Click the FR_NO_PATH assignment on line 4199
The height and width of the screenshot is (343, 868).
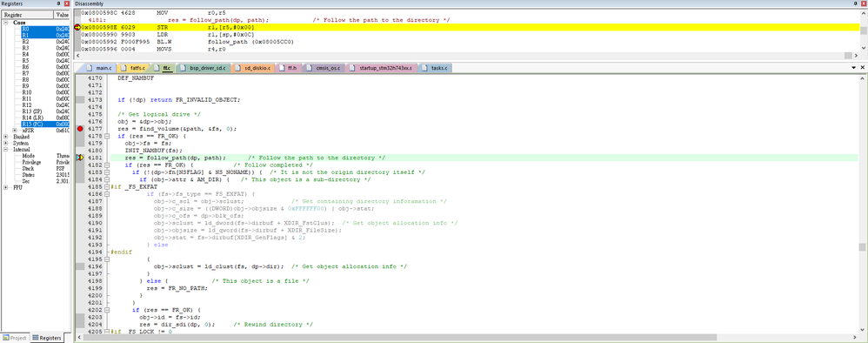point(177,287)
